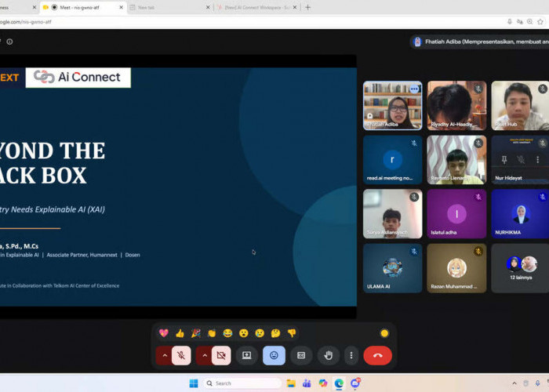The image size is (549, 392).
Task: Unmute the microphone in Meet
Action: [181, 356]
